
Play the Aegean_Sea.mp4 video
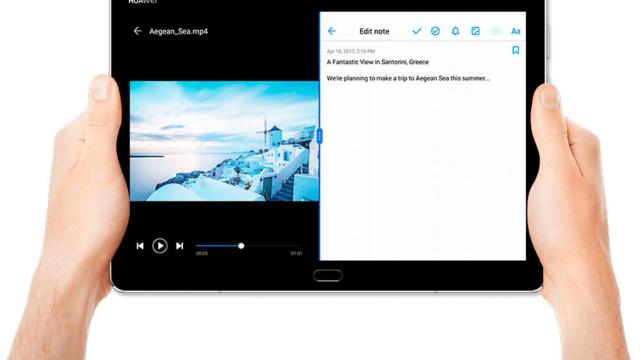[x=160, y=246]
